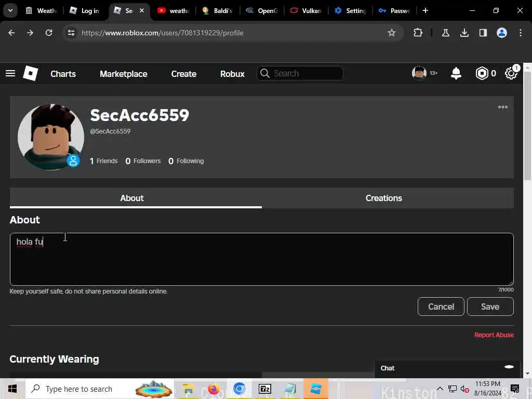Viewport: 532px width, 399px height.
Task: Switch to the Vulkan browser tab
Action: click(x=305, y=10)
